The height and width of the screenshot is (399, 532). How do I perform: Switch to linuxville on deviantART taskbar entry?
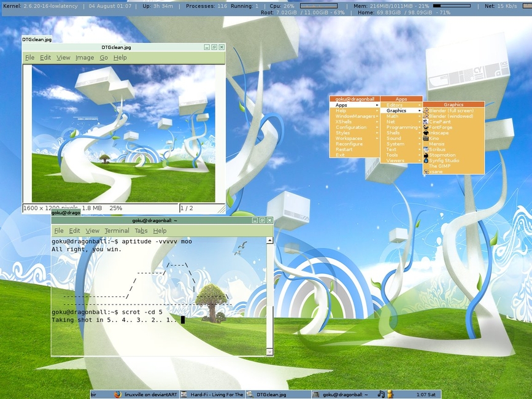(x=147, y=394)
